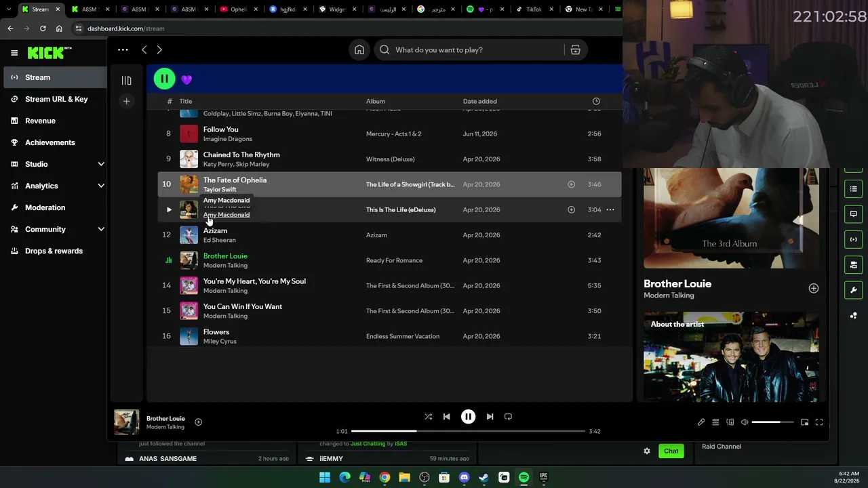Open Modern Talking artist link in Now Playing
Image resolution: width=868 pixels, height=488 pixels.
(x=669, y=296)
